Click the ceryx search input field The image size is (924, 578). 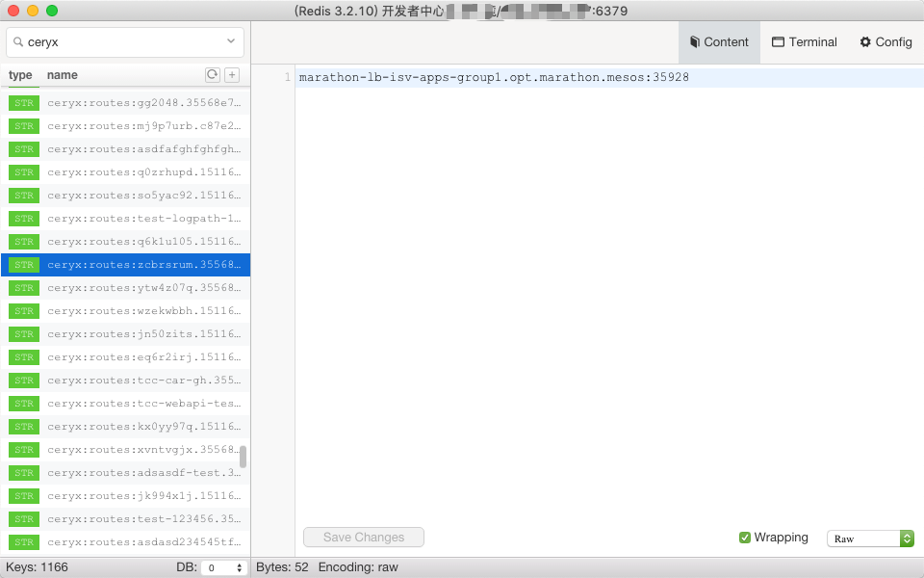pyautogui.click(x=125, y=41)
